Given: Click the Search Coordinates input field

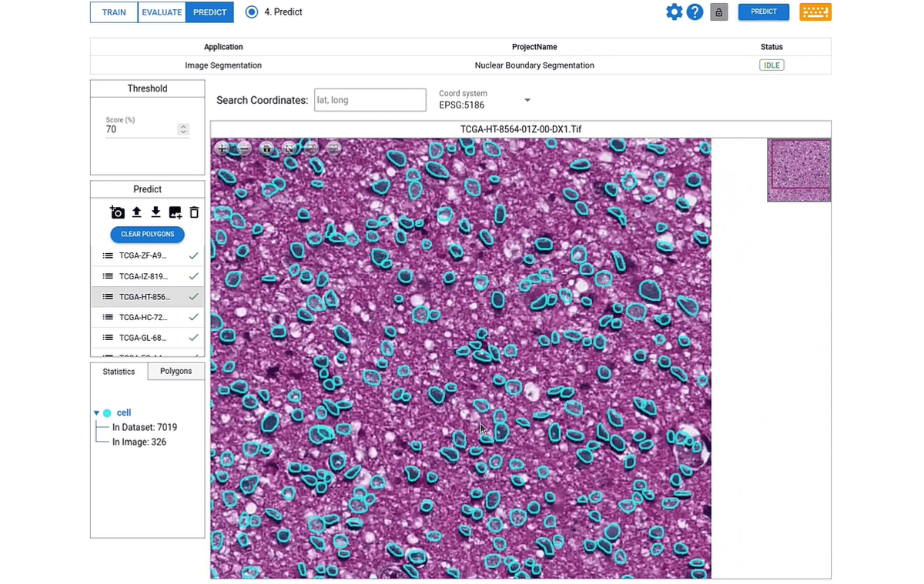Looking at the screenshot, I should point(370,100).
